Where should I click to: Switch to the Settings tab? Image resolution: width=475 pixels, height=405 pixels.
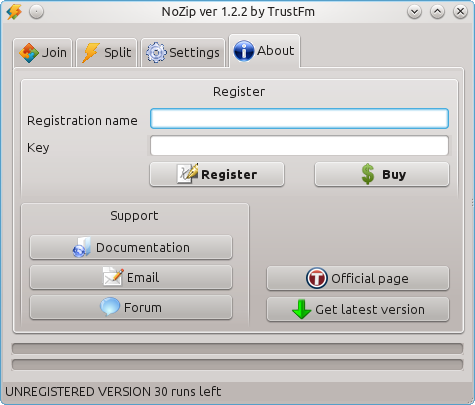coord(183,53)
